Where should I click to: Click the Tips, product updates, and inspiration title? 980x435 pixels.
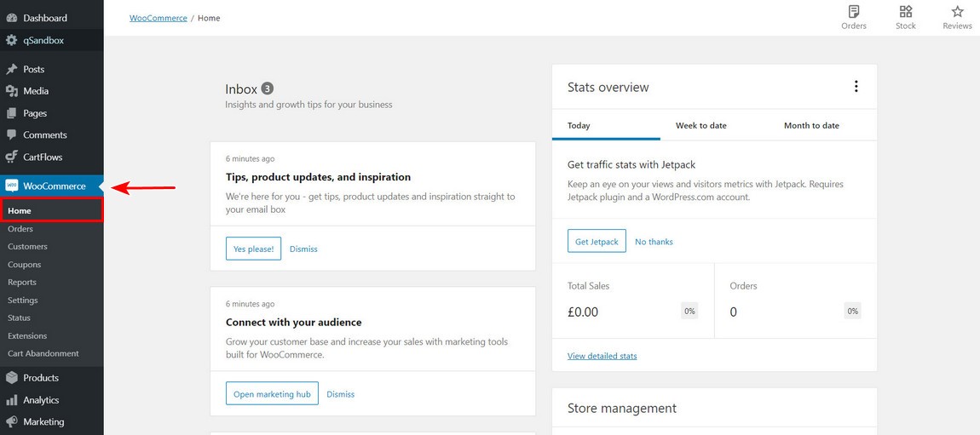coord(318,177)
